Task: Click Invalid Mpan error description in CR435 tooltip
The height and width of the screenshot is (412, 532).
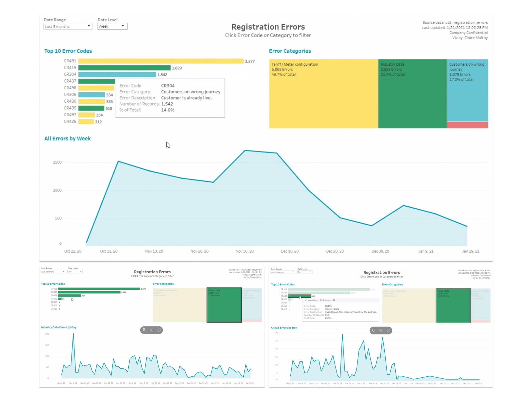Action: click(351, 312)
